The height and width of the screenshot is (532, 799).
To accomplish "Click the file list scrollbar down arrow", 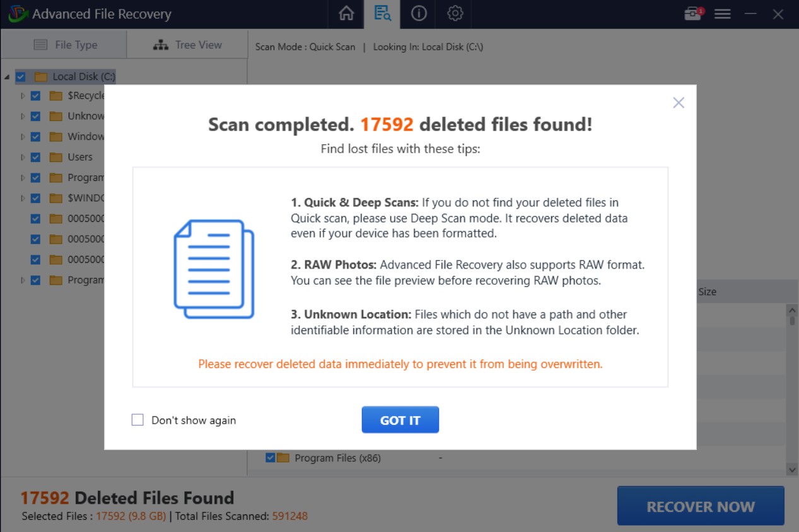I will click(x=791, y=469).
